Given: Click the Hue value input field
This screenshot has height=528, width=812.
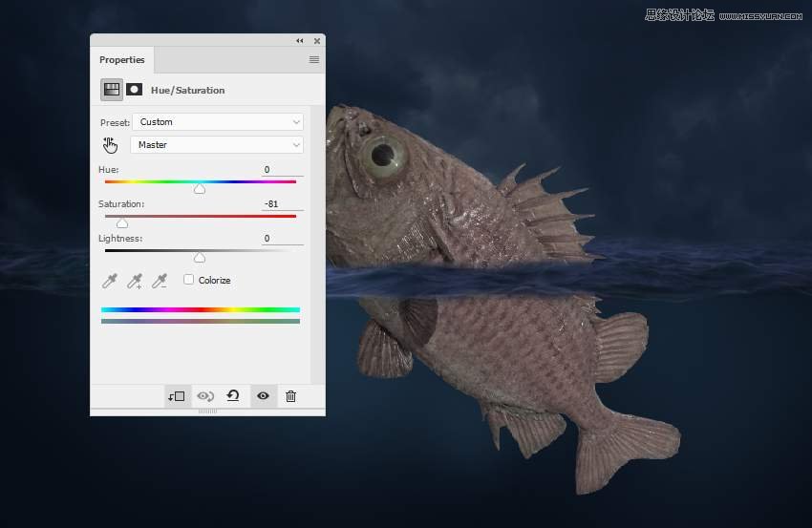Looking at the screenshot, I should pyautogui.click(x=282, y=170).
